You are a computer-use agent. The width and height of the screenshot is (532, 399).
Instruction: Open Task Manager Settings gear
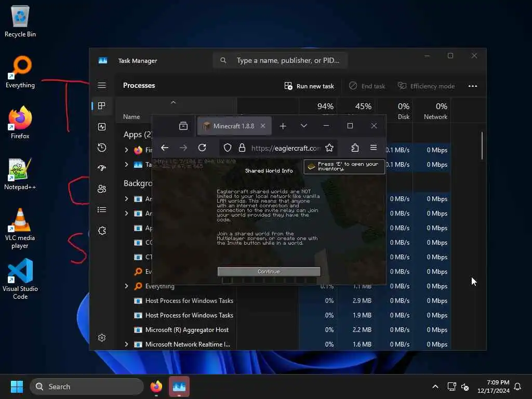point(102,338)
